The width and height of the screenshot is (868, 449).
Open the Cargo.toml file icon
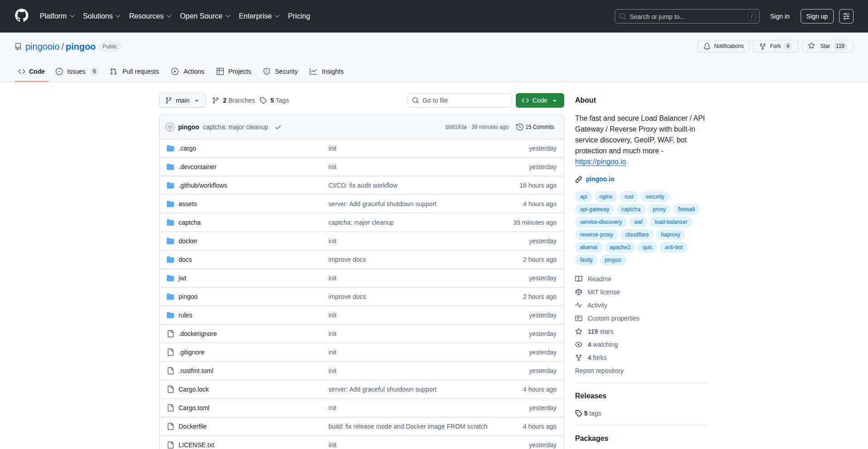(x=170, y=408)
